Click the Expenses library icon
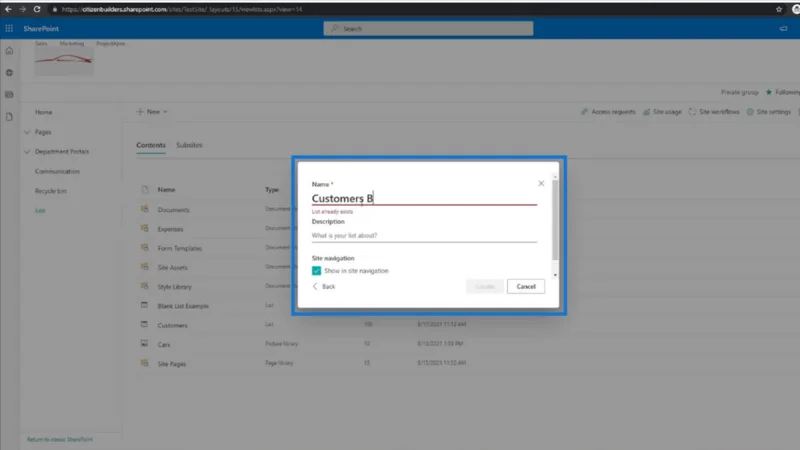The image size is (800, 450). click(145, 229)
